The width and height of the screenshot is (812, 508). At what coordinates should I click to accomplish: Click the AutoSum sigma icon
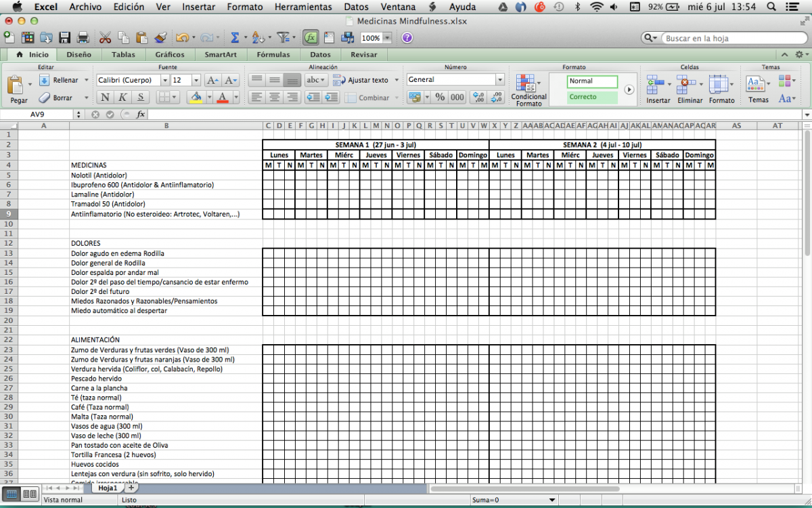pyautogui.click(x=235, y=38)
